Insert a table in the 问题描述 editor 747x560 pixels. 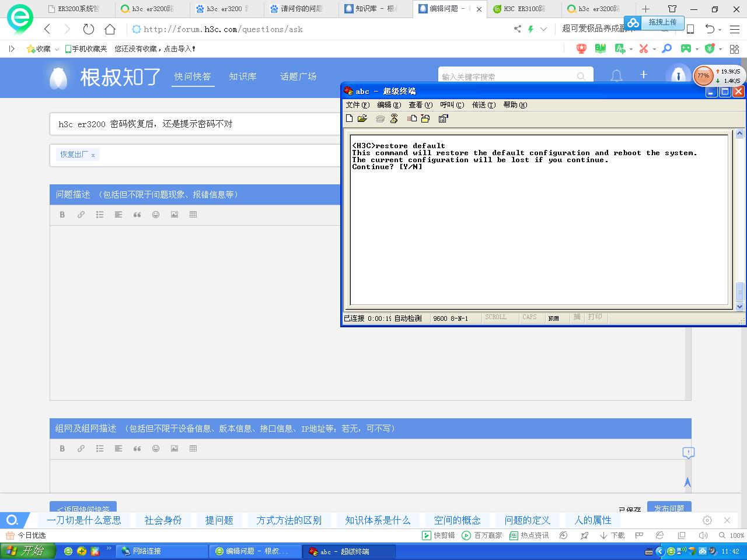point(193,215)
